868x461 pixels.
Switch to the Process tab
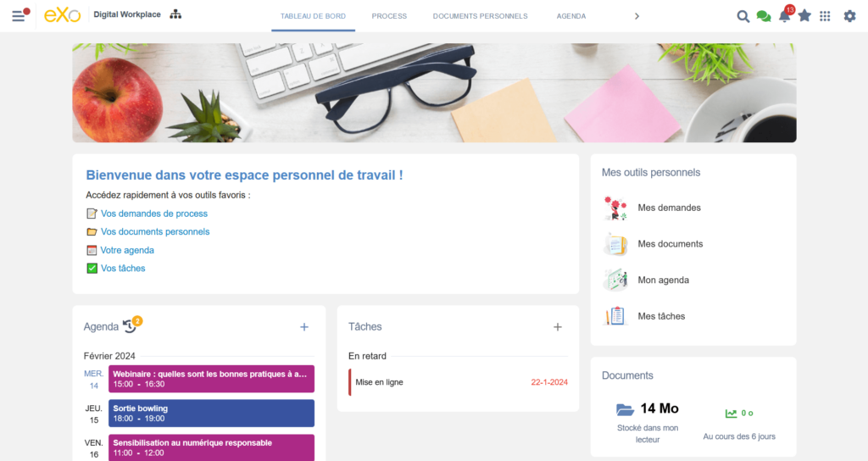(389, 16)
